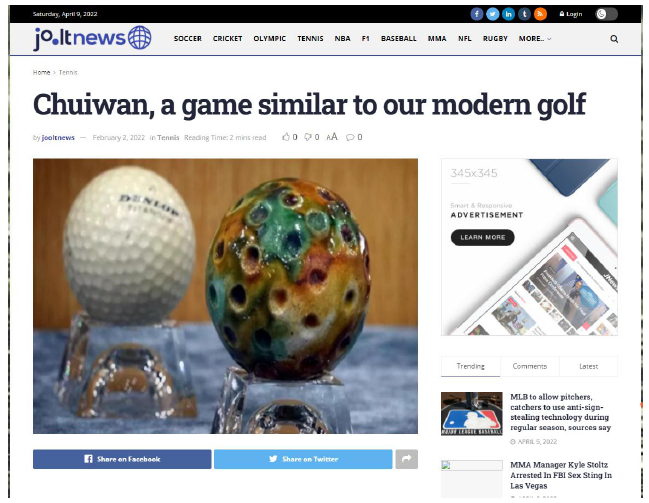This screenshot has width=649, height=503.
Task: Switch to the Comments tab
Action: pos(529,366)
